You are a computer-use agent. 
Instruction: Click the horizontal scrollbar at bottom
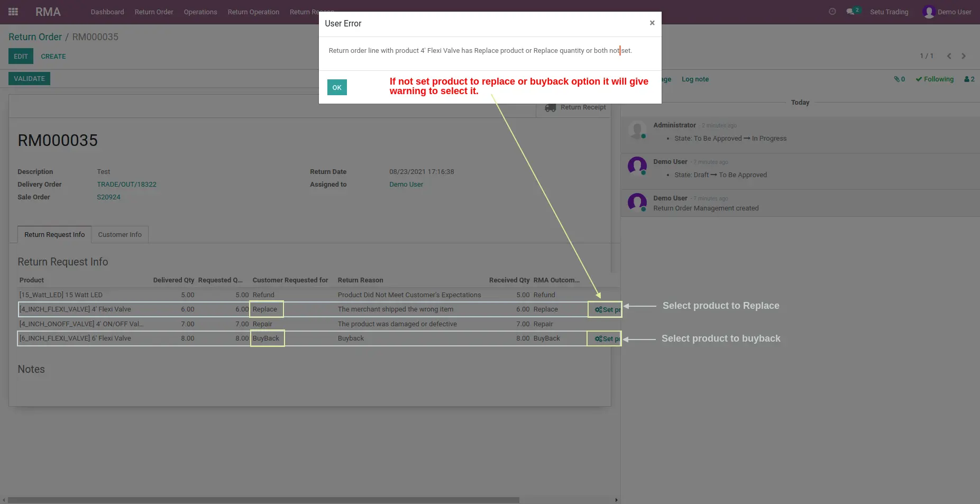click(x=263, y=500)
